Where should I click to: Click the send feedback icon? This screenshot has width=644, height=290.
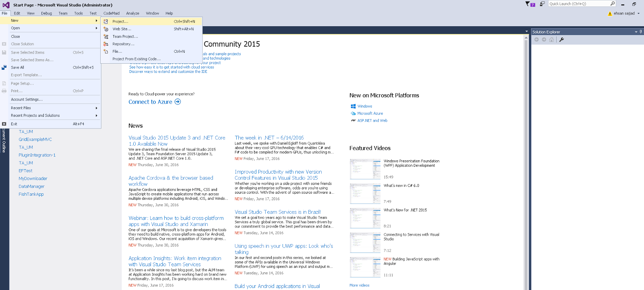coord(542,4)
